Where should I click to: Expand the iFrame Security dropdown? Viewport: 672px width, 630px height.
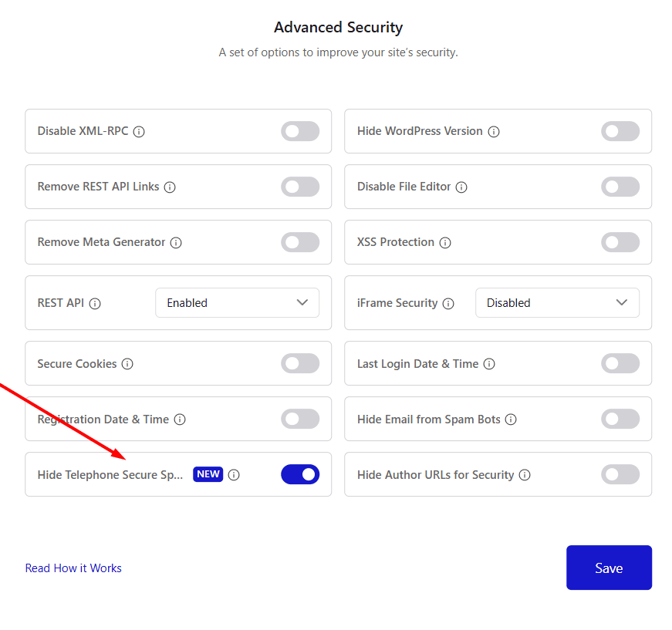(557, 302)
